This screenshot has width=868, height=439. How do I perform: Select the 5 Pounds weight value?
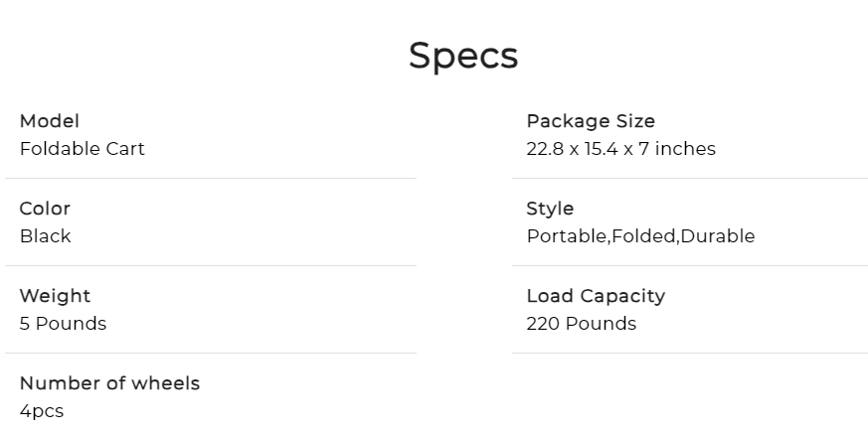pyautogui.click(x=63, y=324)
